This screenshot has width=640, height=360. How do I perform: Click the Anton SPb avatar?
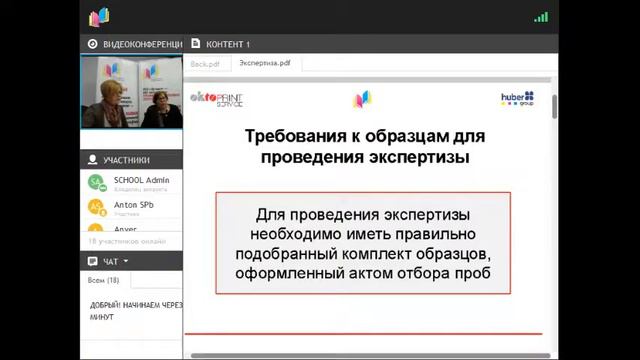96,207
